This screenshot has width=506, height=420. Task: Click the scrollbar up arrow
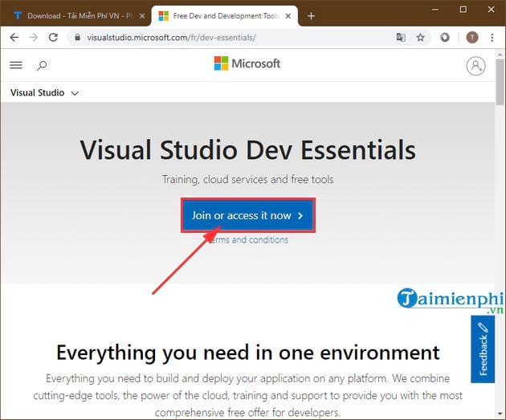pyautogui.click(x=500, y=55)
